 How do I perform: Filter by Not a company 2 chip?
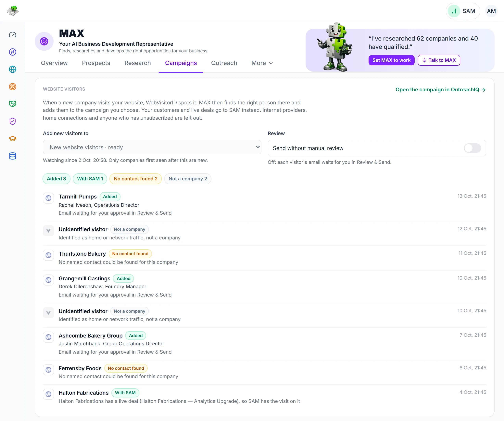(x=188, y=179)
